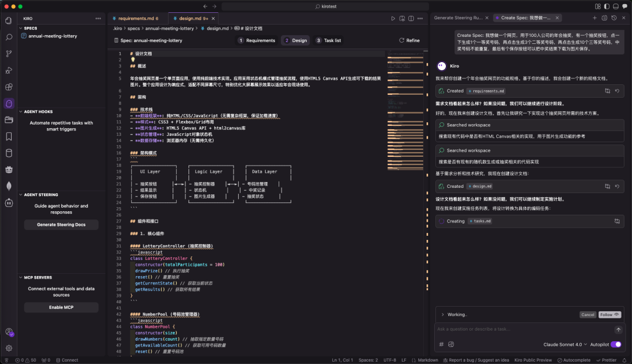Open the database icon view in activity bar
The image size is (632, 364).
(8, 153)
